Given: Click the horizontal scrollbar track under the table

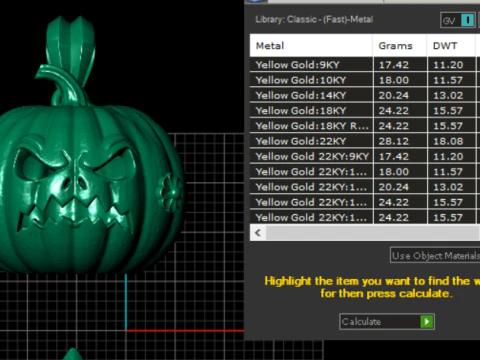Looking at the screenshot, I should pyautogui.click(x=373, y=233).
